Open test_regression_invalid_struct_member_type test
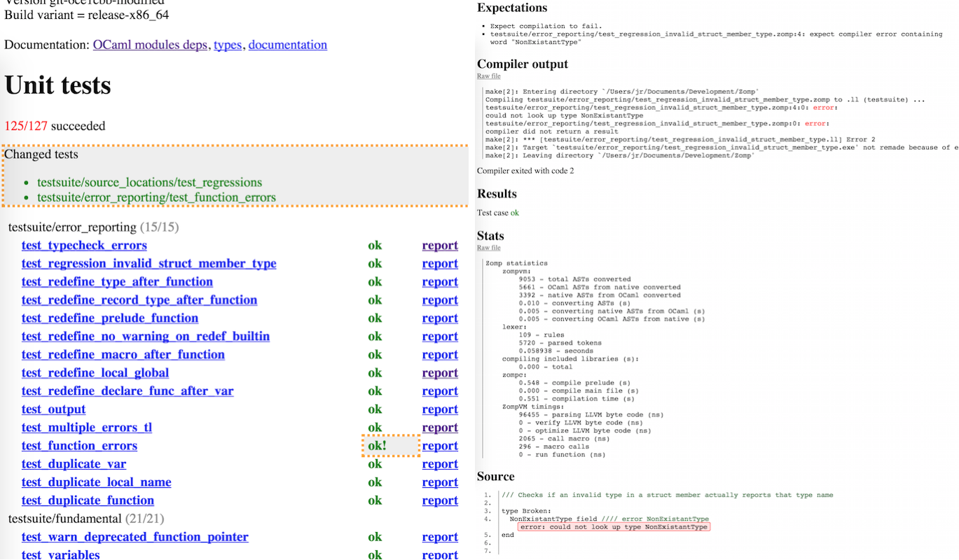The height and width of the screenshot is (560, 959). click(x=149, y=264)
